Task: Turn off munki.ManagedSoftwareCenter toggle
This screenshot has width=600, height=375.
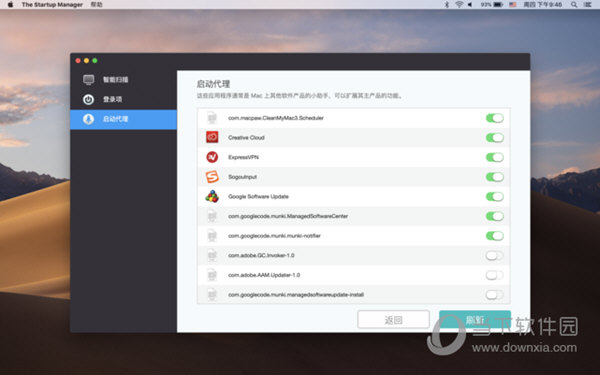Action: pos(495,216)
